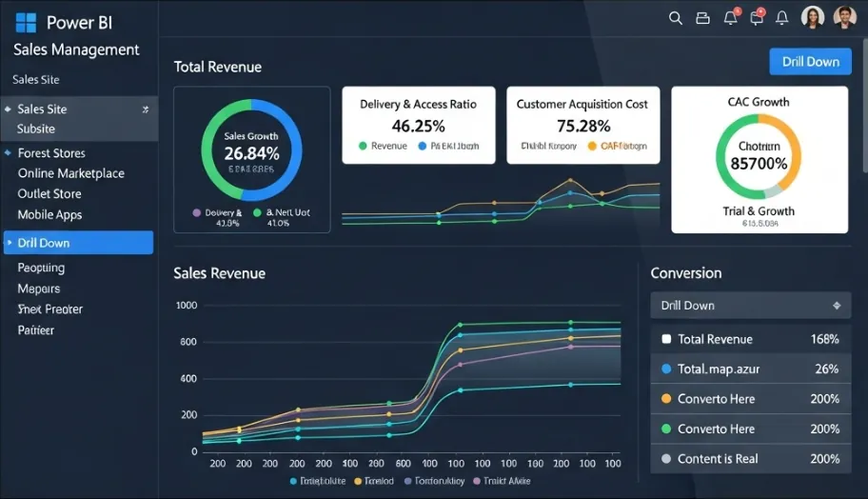
Task: Click the search magnifier icon
Action: pyautogui.click(x=676, y=17)
